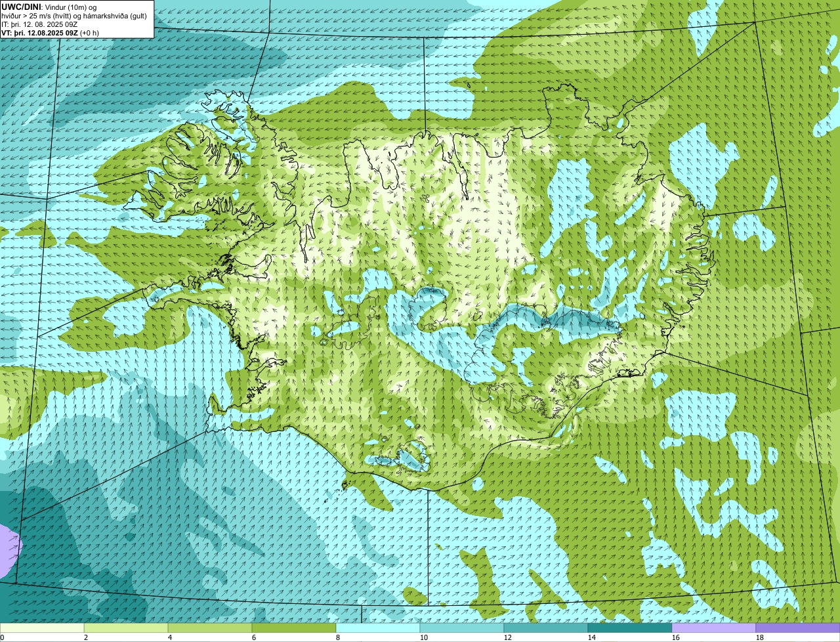The height and width of the screenshot is (642, 840).
Task: Click the 12–14 m/s teal legend swatch
Action: [546, 628]
